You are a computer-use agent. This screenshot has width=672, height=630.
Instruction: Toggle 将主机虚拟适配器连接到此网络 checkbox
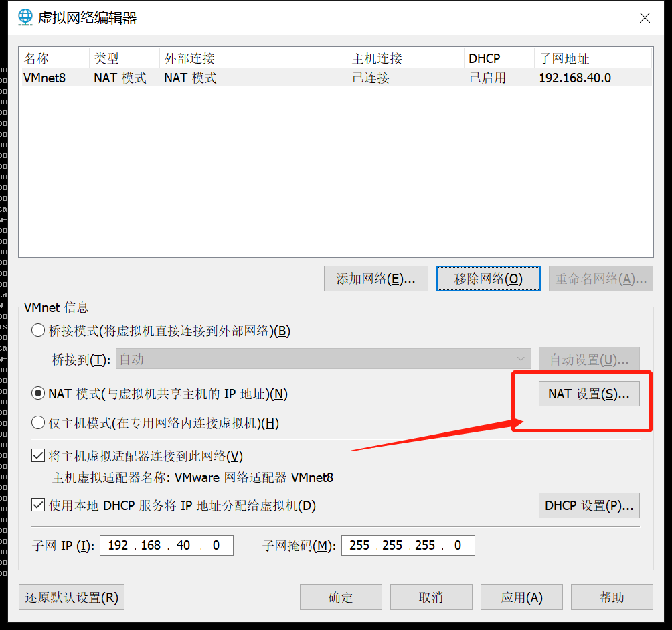click(38, 455)
